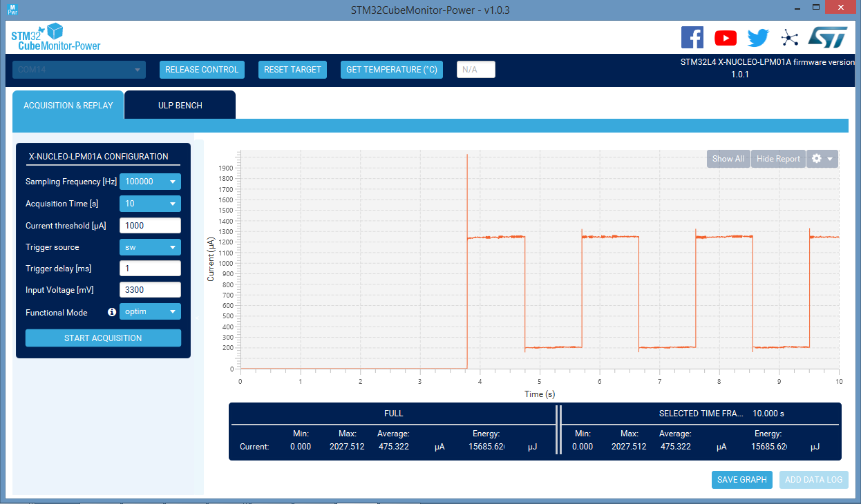Click the Add Data Log button
Image resolution: width=861 pixels, height=504 pixels.
814,480
